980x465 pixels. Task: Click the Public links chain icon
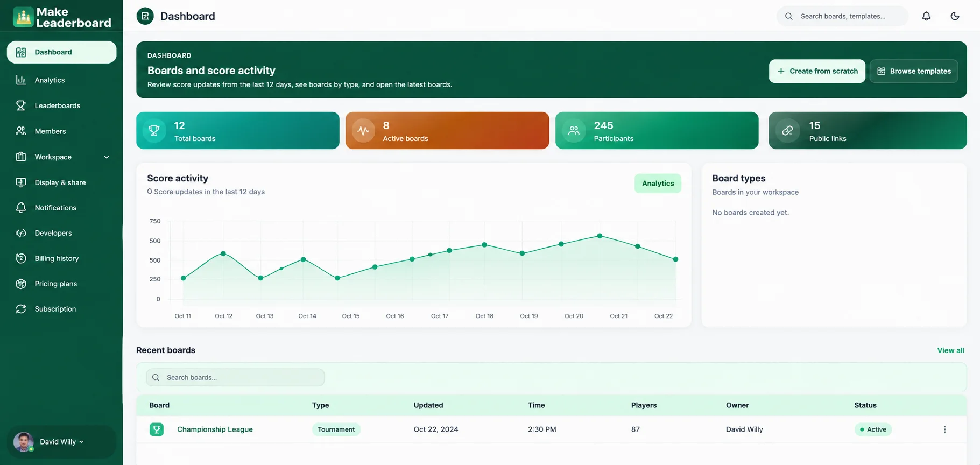tap(787, 130)
